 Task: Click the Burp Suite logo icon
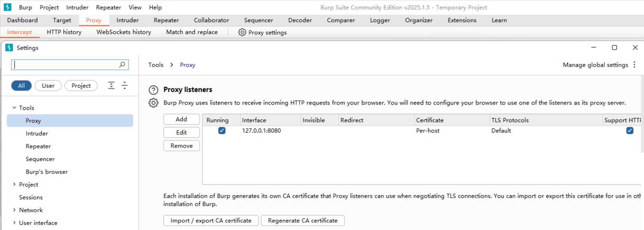tap(8, 7)
